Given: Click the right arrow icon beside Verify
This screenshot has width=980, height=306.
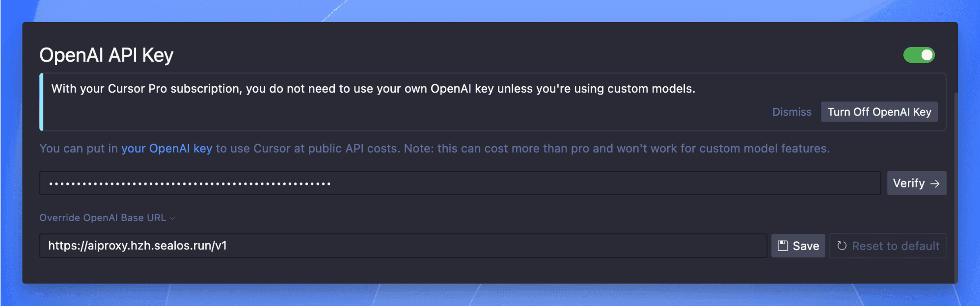Looking at the screenshot, I should point(935,183).
